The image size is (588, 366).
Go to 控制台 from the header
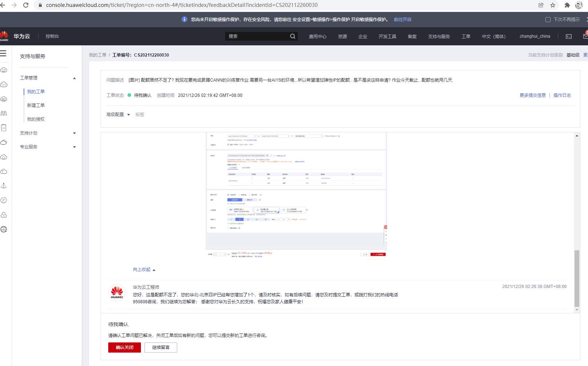click(52, 36)
